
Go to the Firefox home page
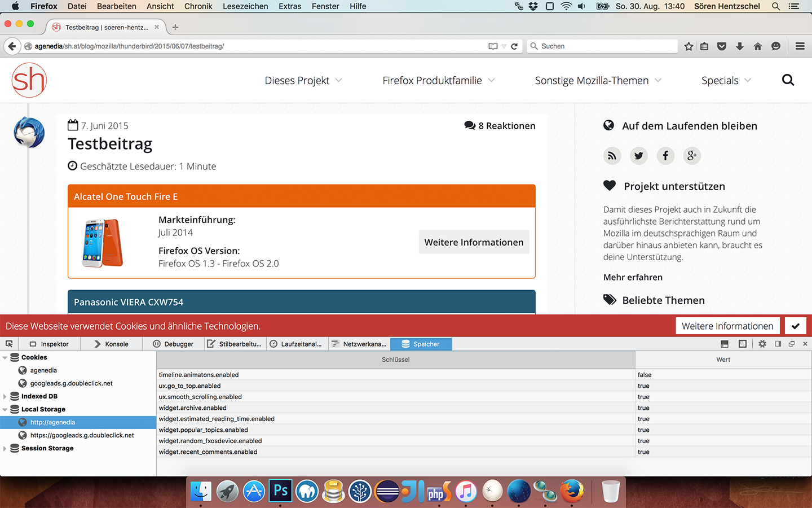click(758, 46)
